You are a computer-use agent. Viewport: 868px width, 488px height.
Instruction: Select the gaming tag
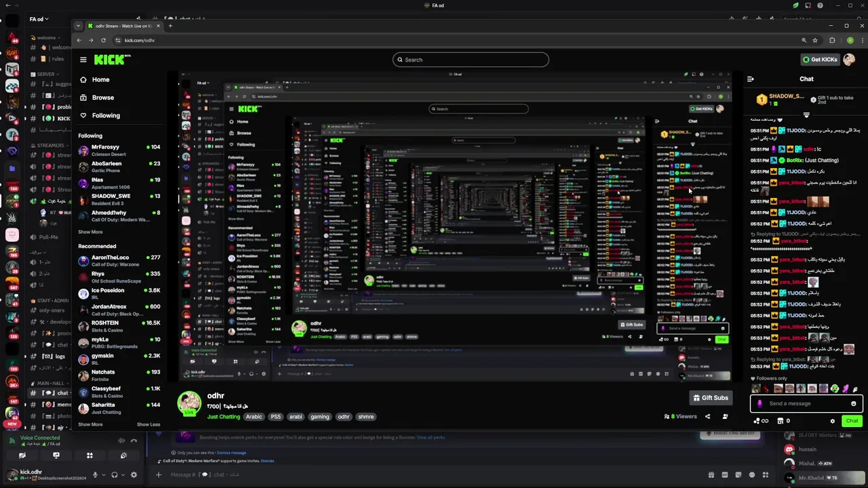(x=319, y=417)
